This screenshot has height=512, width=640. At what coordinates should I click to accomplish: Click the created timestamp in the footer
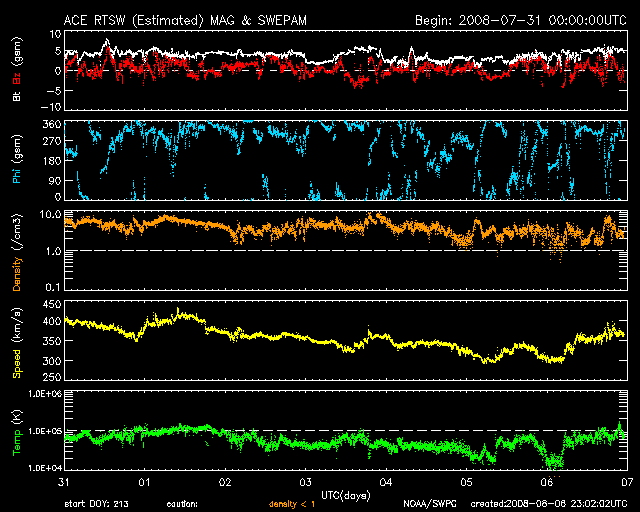549,504
